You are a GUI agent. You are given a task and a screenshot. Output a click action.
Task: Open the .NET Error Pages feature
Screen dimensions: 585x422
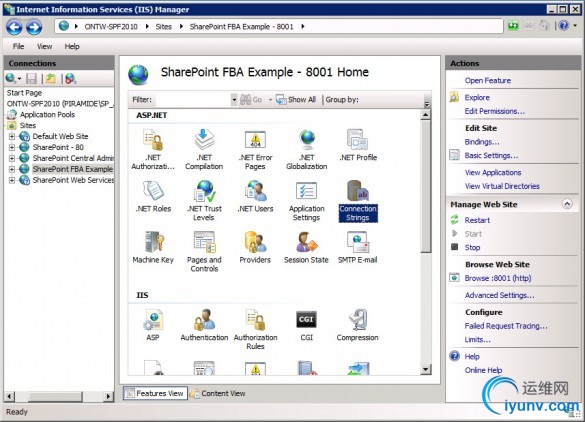coord(255,149)
